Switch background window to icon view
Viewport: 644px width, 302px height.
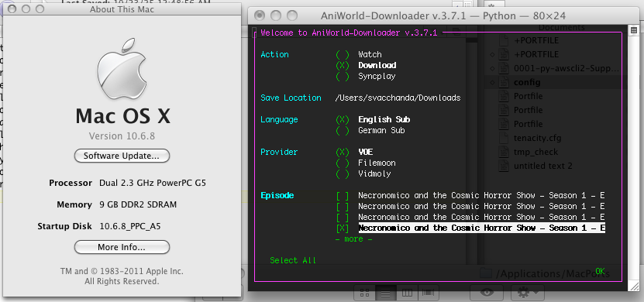[x=364, y=293]
